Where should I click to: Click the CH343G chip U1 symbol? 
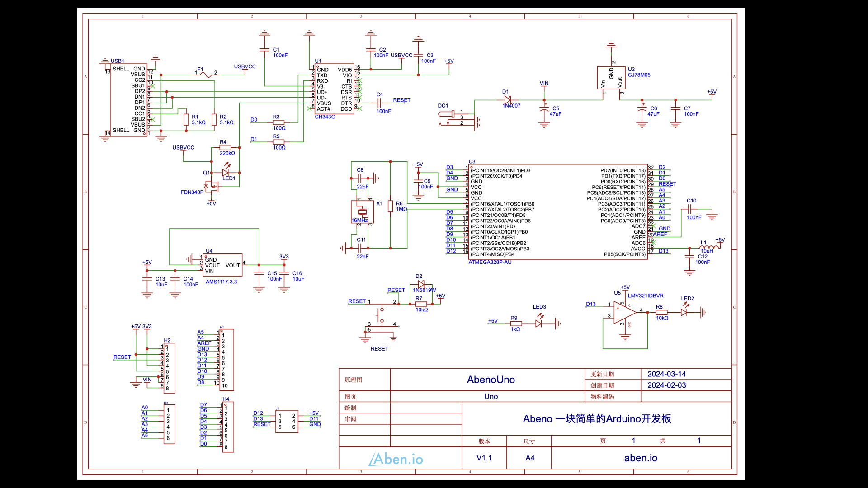tap(335, 89)
